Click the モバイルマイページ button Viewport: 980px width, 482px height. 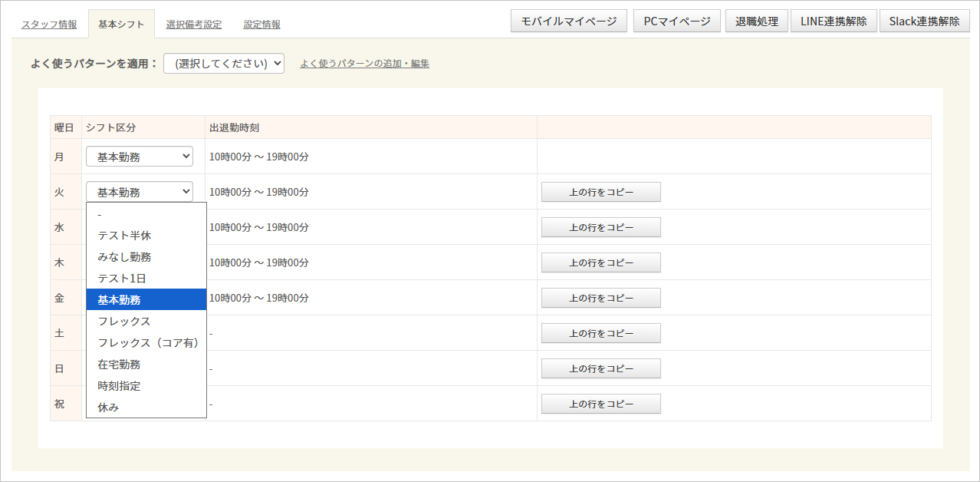coord(569,21)
